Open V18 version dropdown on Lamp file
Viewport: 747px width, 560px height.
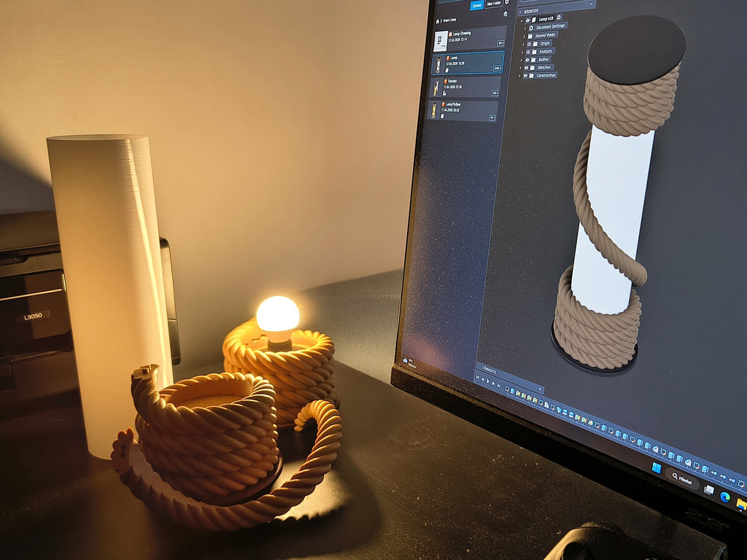coord(497,69)
